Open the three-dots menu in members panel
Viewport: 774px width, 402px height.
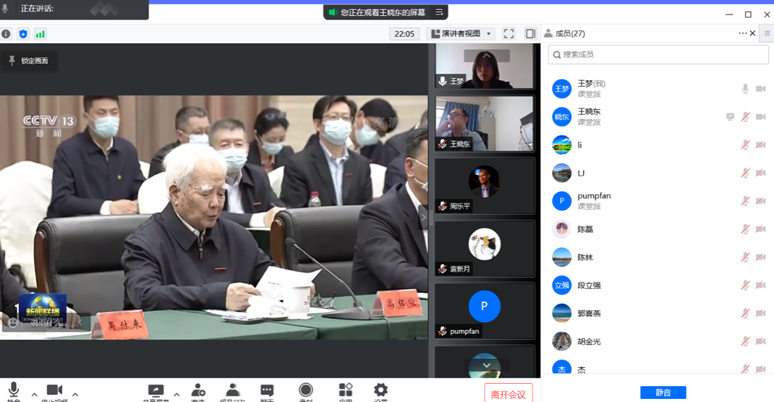pos(743,33)
